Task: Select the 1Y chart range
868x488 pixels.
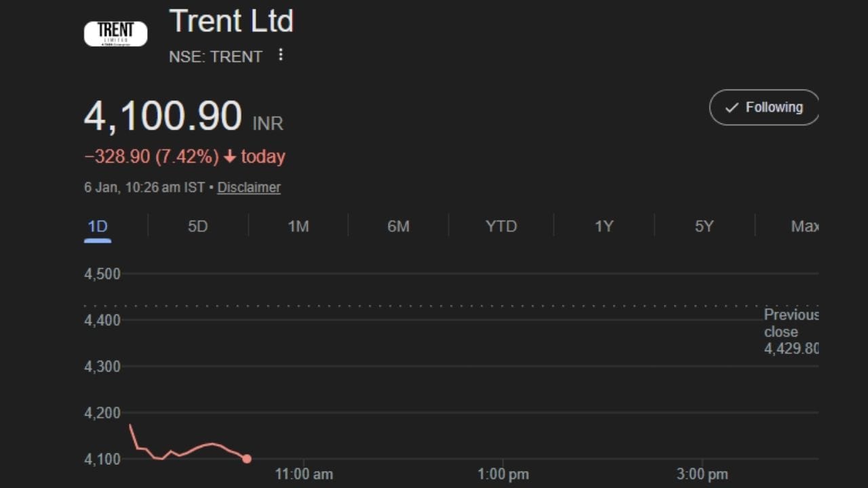Action: [x=603, y=226]
